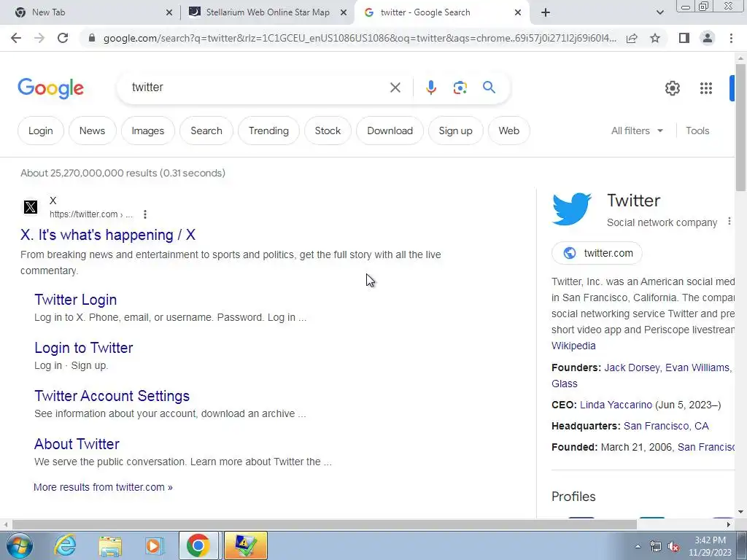
Task: Open more options for Twitter panel
Action: (x=729, y=222)
